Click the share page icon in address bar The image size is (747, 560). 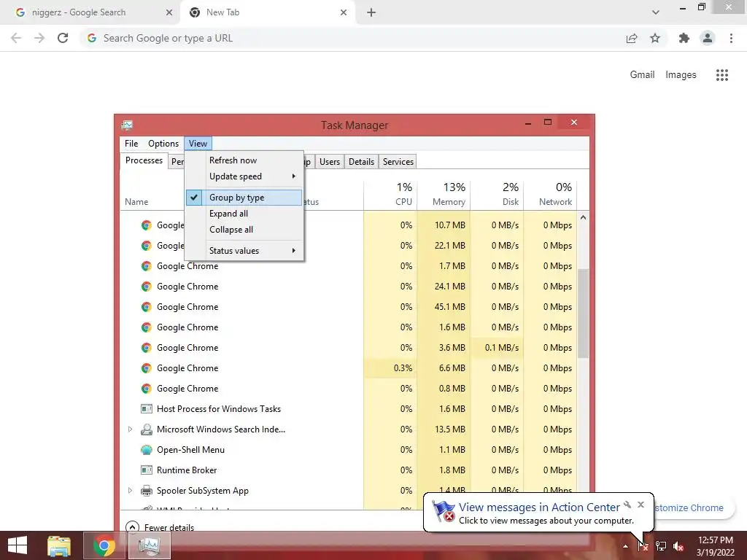(x=632, y=38)
